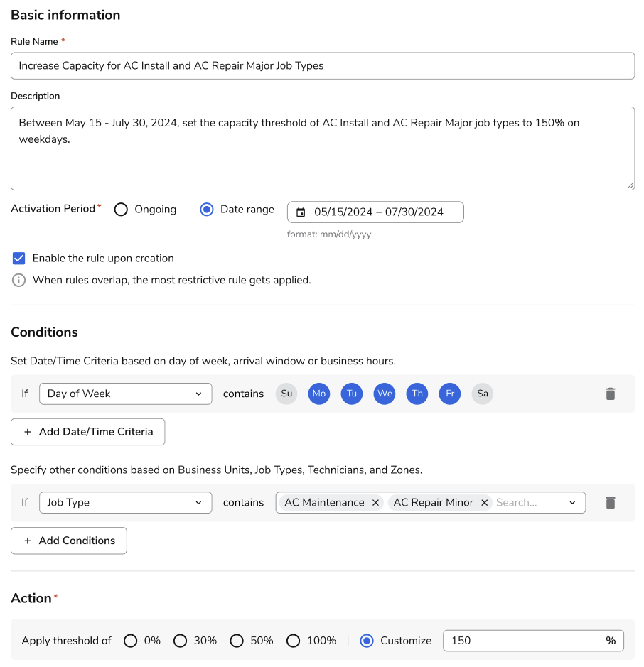Viewport: 644px width, 667px height.
Task: Select the 50% threshold option
Action: tap(237, 641)
